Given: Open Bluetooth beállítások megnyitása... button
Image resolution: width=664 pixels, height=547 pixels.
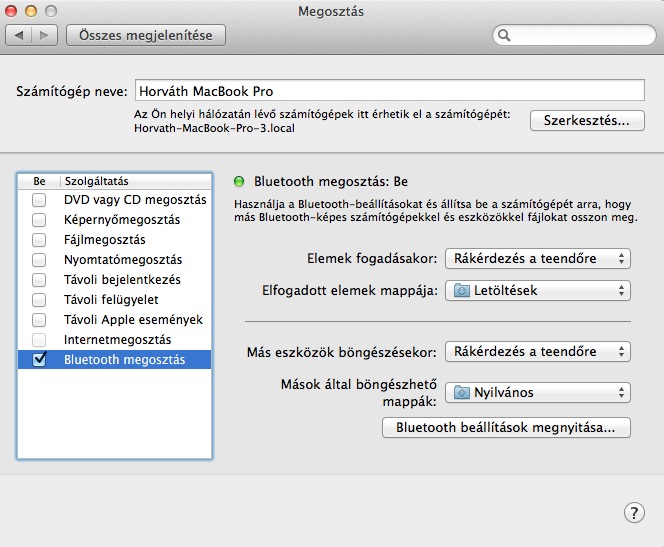Looking at the screenshot, I should 506,428.
